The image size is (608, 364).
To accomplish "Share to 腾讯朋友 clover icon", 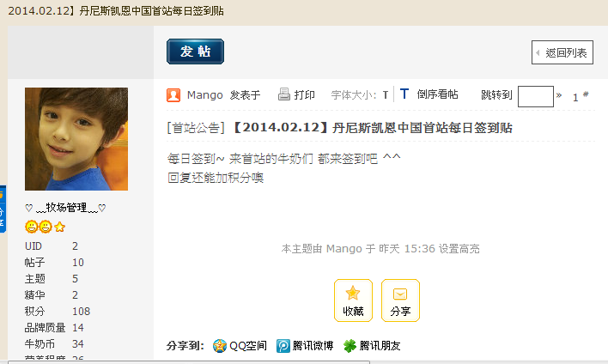I will pyautogui.click(x=350, y=345).
